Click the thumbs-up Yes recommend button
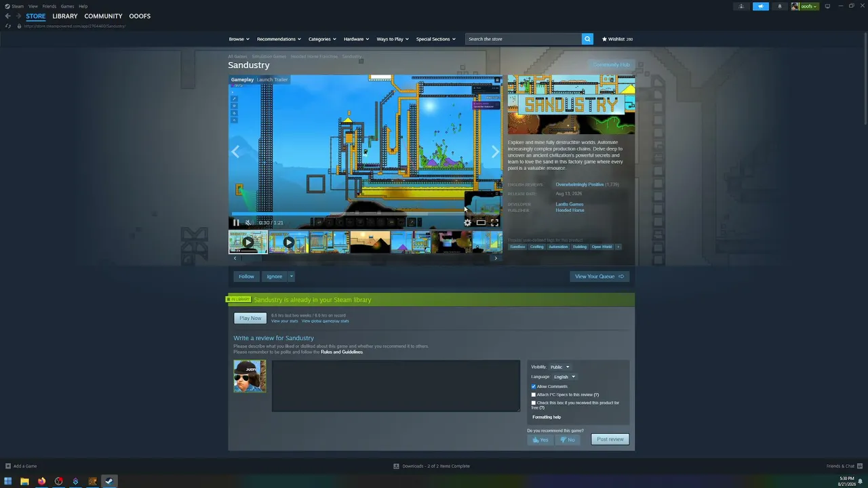868x488 pixels. 540,440
